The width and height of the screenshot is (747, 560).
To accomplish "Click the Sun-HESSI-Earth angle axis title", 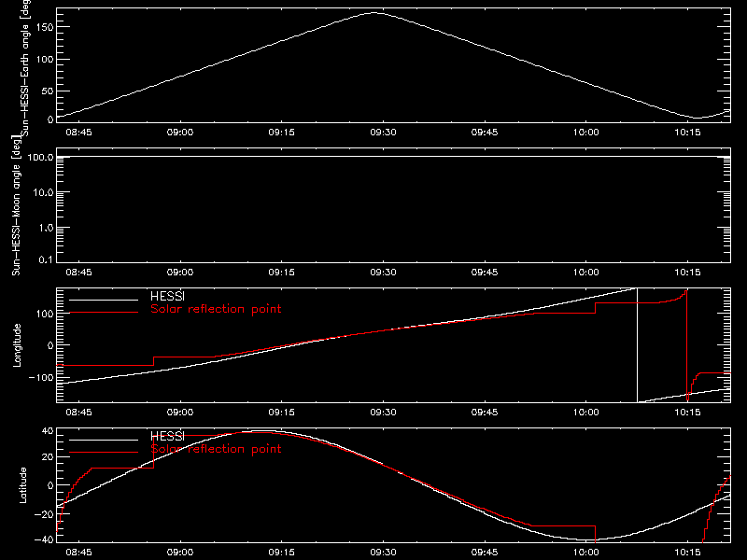I will [25, 68].
